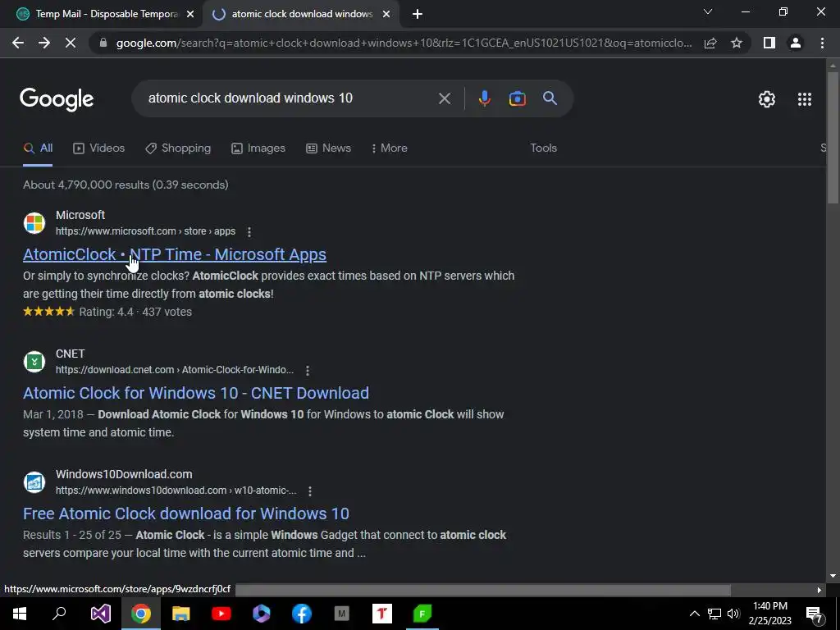Click the Google logo
The height and width of the screenshot is (630, 840).
[57, 99]
